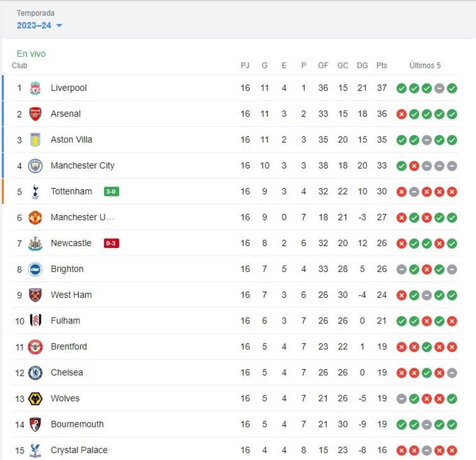The image size is (476, 460).
Task: Click the 'En vivo' status label
Action: (x=31, y=53)
